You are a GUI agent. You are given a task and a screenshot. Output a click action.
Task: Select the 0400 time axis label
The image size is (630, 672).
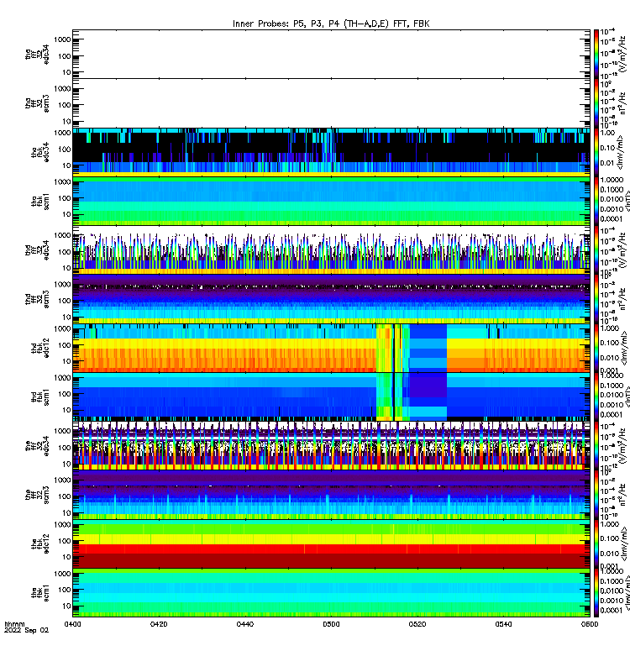coord(72,624)
